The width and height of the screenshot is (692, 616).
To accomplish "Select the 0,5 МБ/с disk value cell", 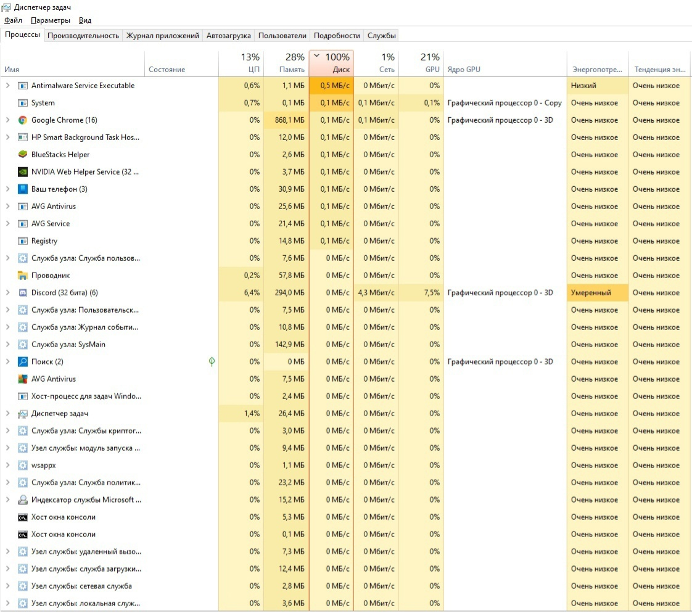I will [x=331, y=86].
